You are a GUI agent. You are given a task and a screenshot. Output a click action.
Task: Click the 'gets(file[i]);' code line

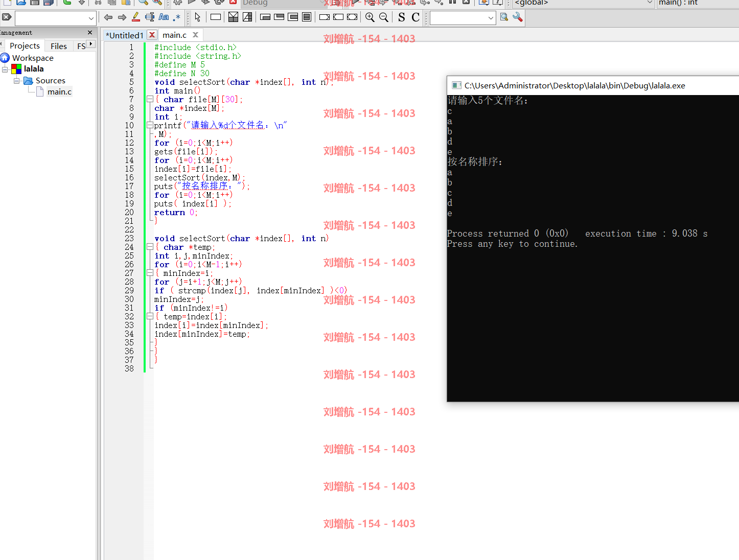(x=186, y=152)
